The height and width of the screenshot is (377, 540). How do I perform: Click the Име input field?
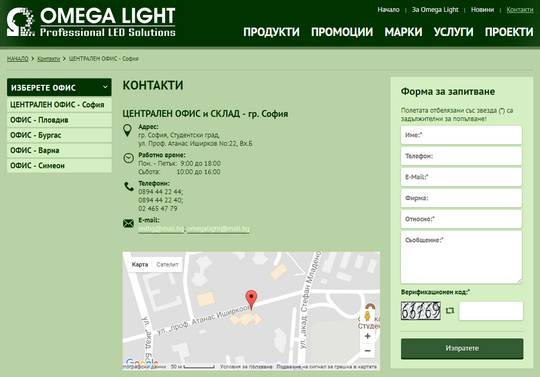click(461, 135)
